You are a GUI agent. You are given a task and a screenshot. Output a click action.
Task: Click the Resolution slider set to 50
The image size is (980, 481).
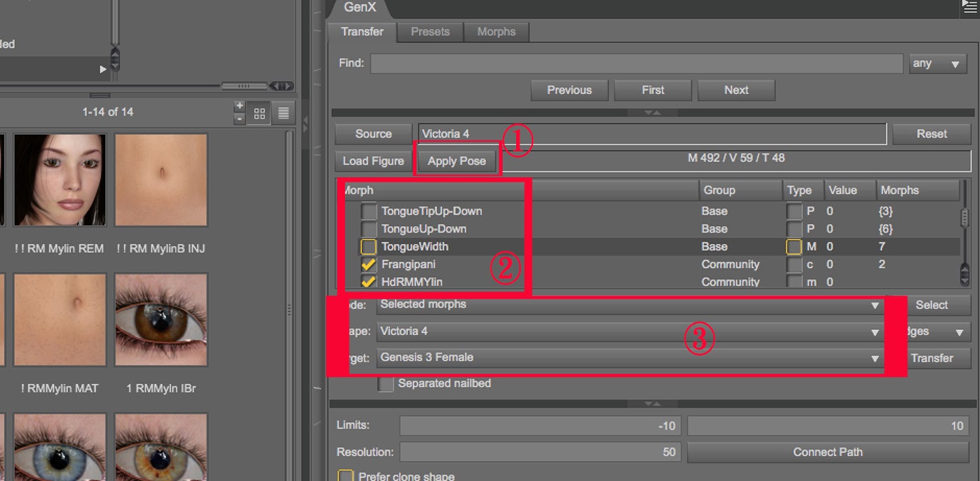[x=540, y=452]
